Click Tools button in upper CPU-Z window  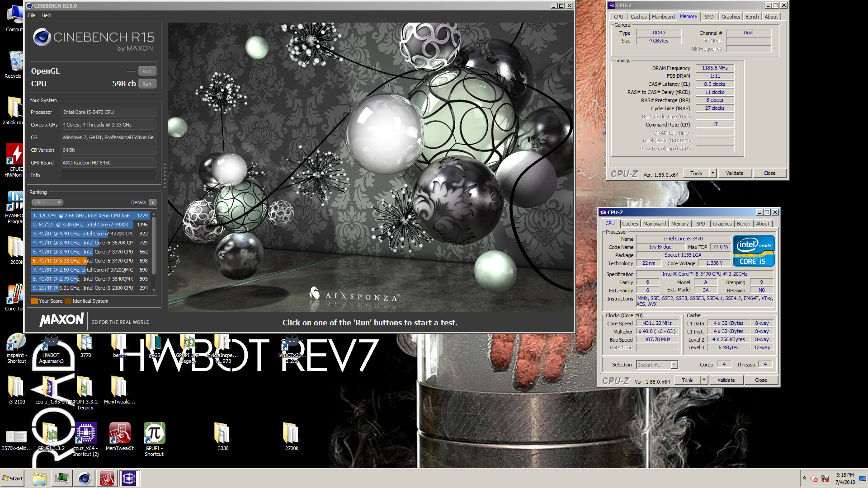point(696,174)
